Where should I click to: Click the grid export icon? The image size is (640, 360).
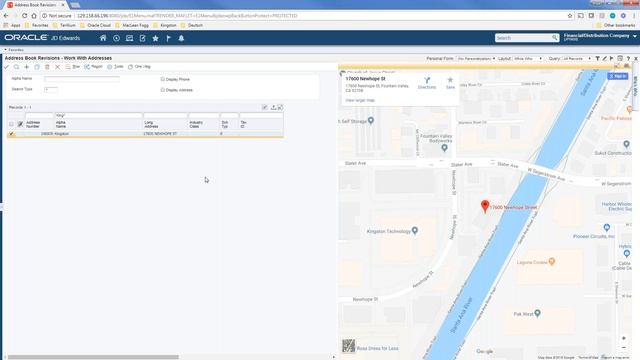273,107
